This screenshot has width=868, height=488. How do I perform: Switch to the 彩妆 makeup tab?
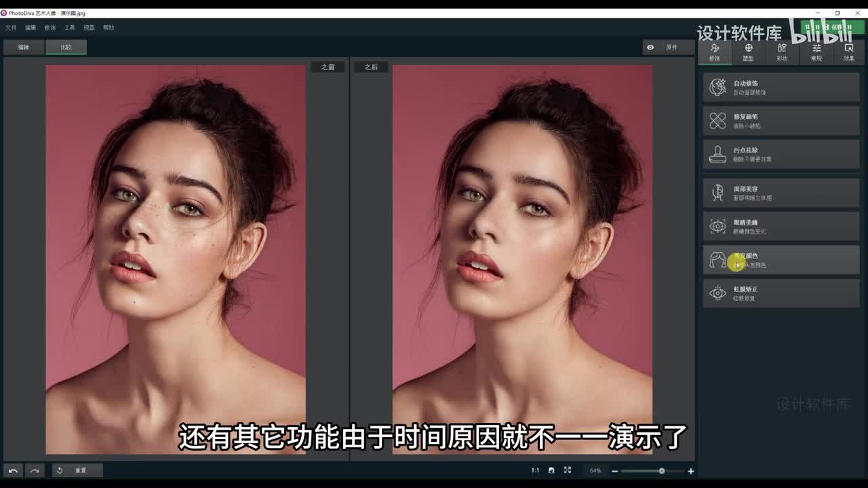[782, 52]
